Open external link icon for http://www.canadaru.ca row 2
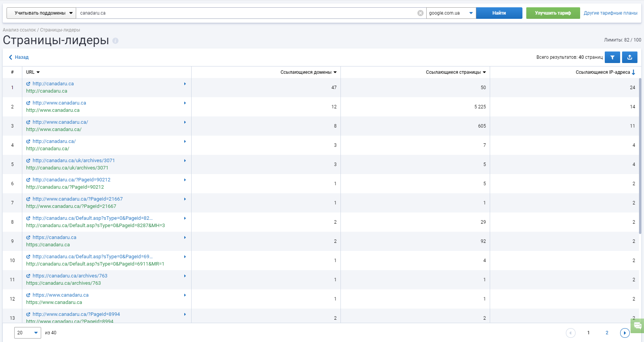 (x=28, y=103)
